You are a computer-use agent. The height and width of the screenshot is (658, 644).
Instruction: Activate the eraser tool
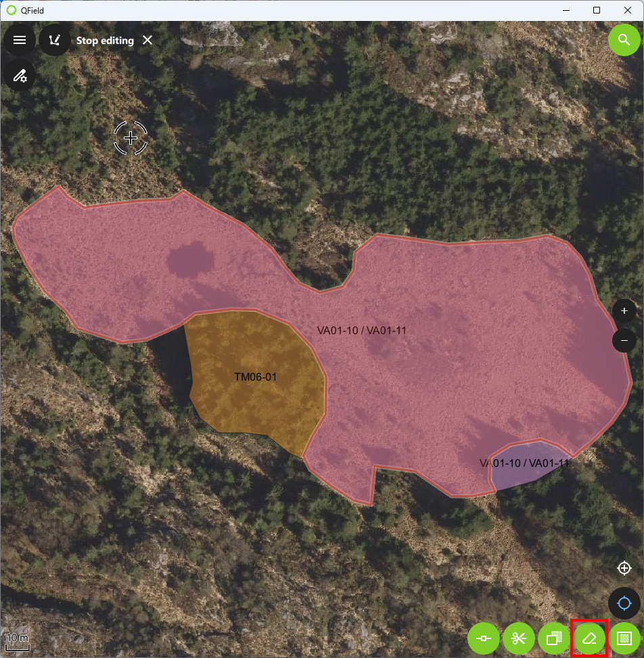pos(589,638)
